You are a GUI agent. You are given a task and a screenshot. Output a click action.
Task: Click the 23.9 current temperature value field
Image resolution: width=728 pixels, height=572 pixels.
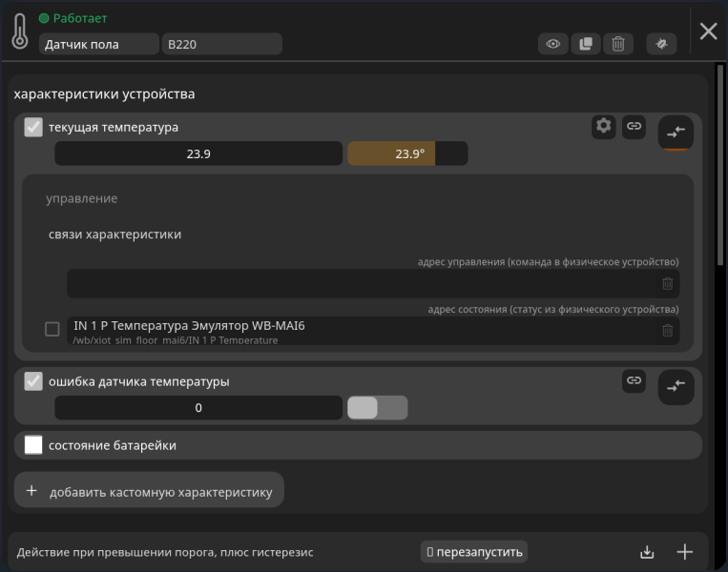click(x=198, y=153)
